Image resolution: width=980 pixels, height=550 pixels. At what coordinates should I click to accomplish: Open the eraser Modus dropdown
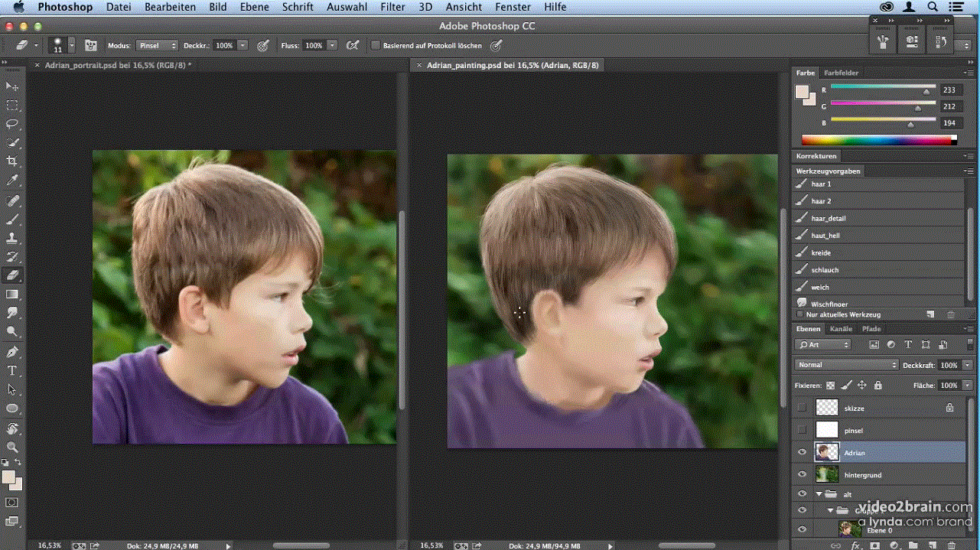[x=157, y=46]
